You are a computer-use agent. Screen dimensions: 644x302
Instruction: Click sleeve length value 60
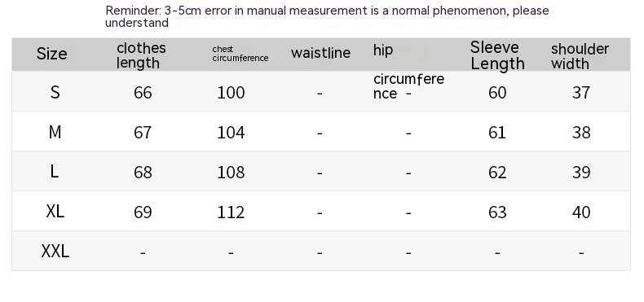tap(497, 93)
